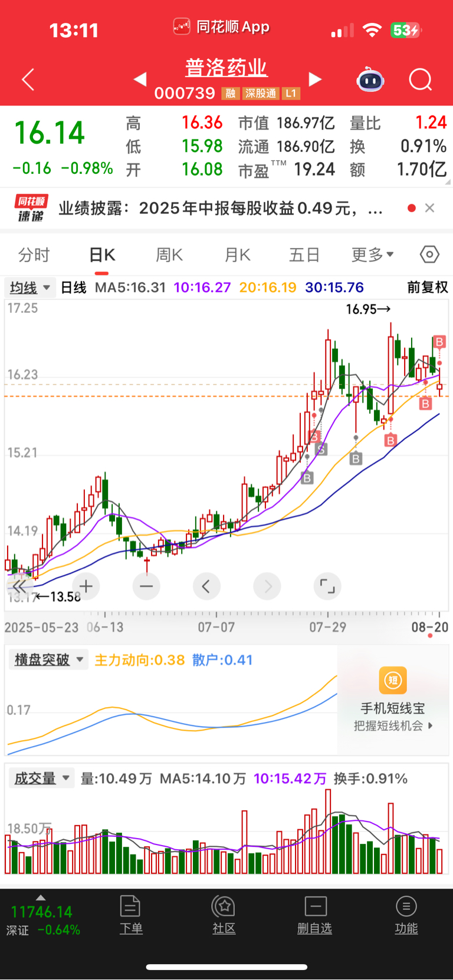
Task: Open chart settings hexagon icon
Action: [429, 255]
